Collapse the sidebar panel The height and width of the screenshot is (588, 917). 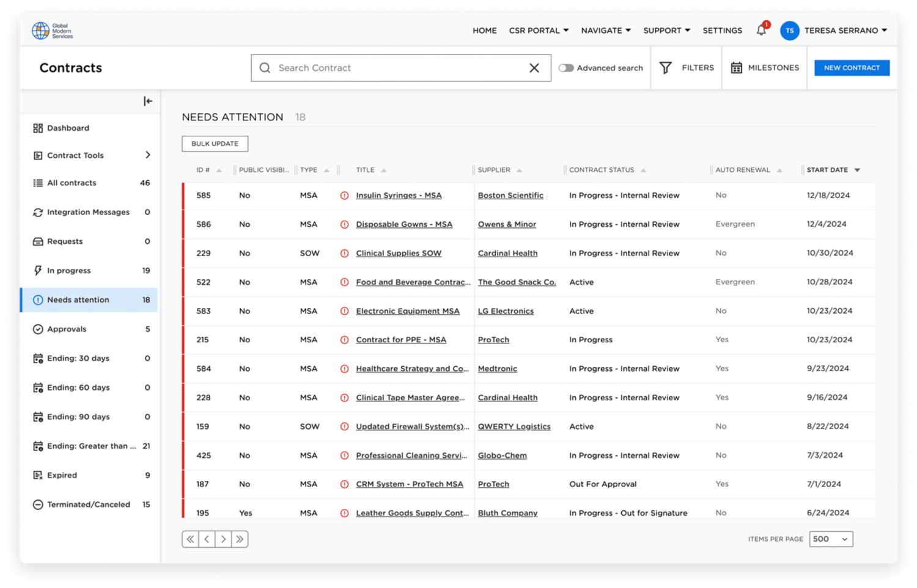pyautogui.click(x=148, y=101)
